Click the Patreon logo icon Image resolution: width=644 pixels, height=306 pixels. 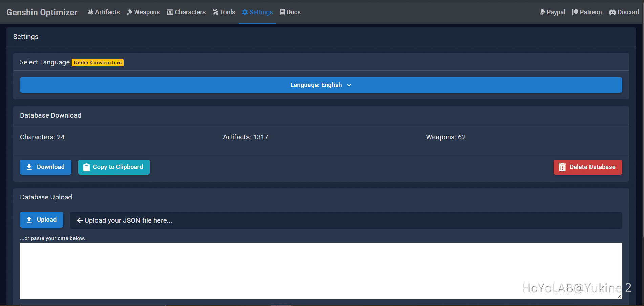pyautogui.click(x=575, y=12)
